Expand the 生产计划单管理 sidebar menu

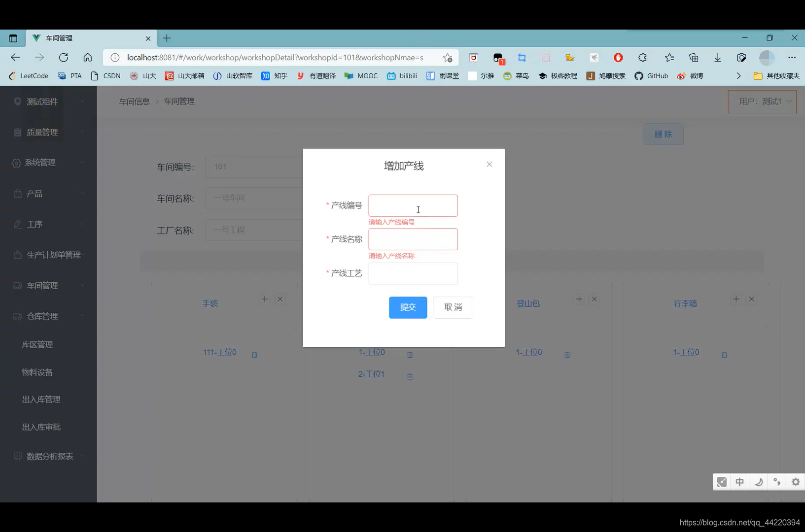(48, 255)
